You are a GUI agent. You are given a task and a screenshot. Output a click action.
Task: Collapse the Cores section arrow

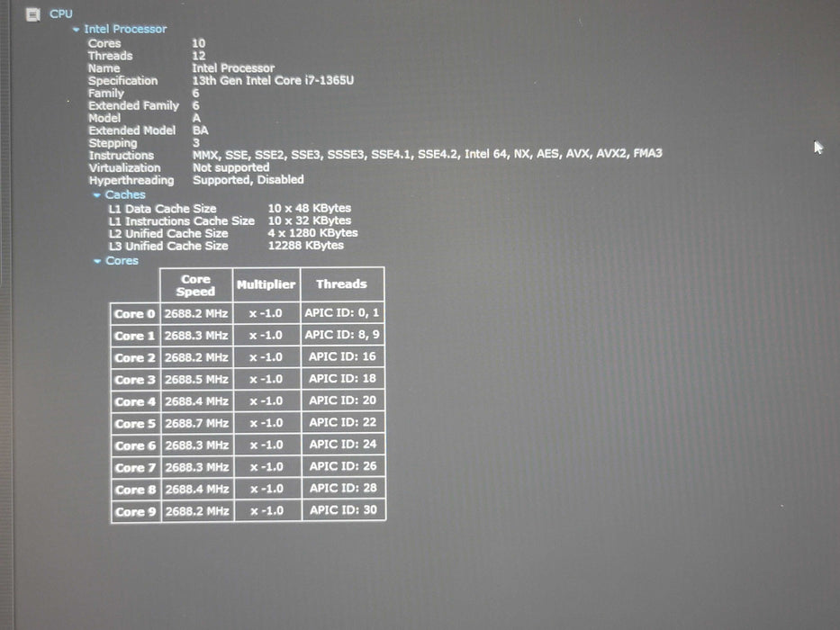pyautogui.click(x=97, y=261)
